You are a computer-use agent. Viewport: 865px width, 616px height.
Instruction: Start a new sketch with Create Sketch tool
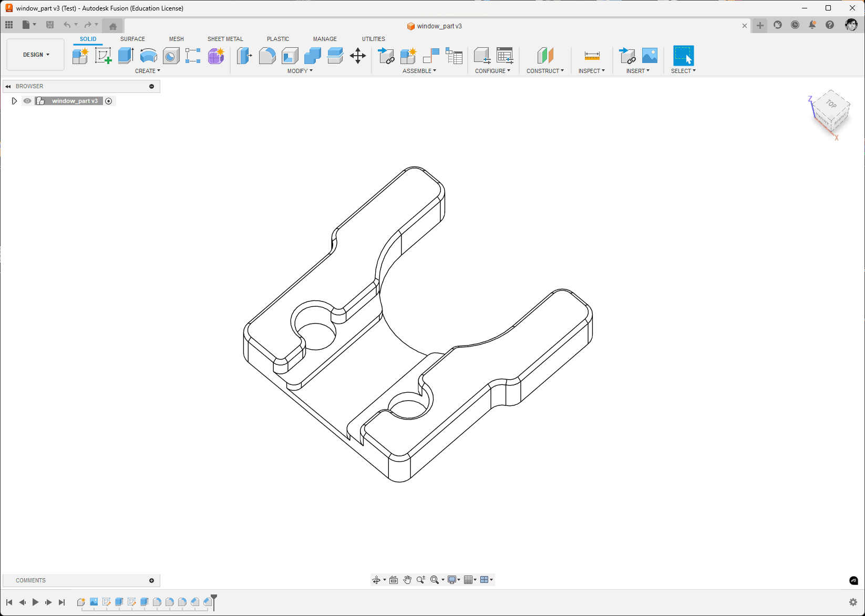[103, 56]
